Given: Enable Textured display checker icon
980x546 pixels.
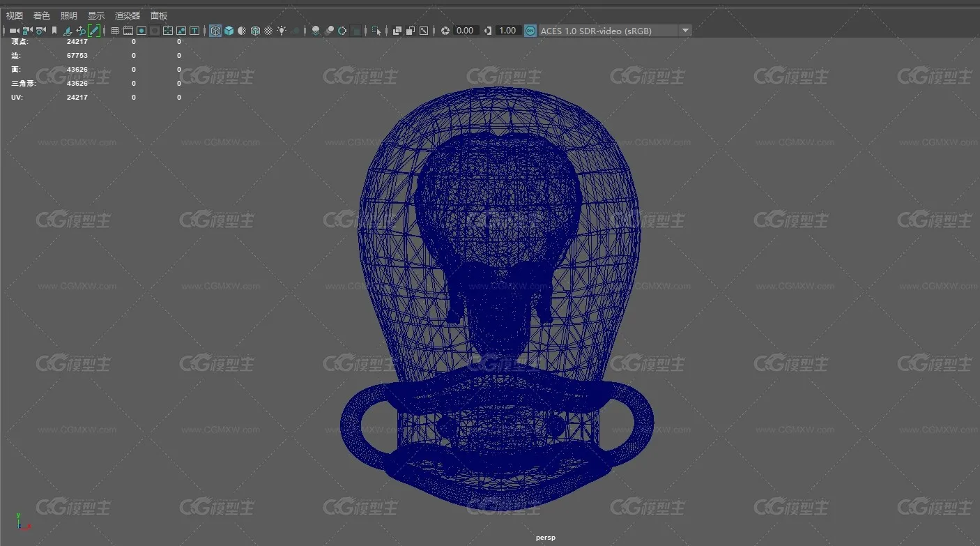Looking at the screenshot, I should click(x=268, y=31).
